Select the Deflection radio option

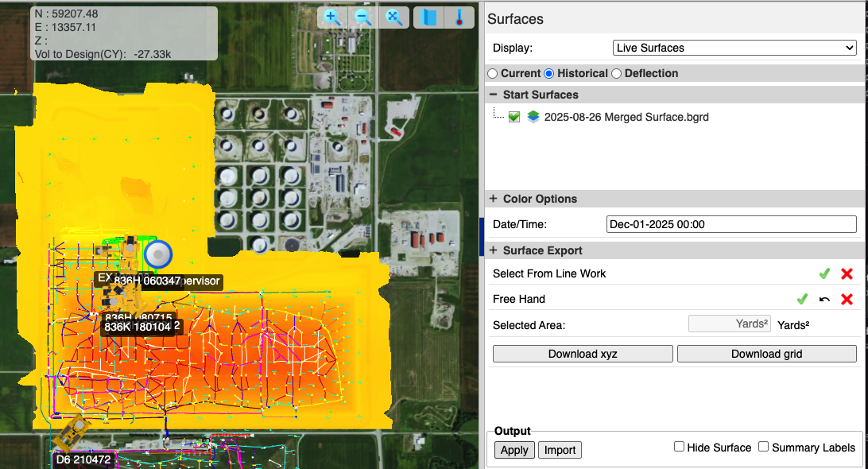(x=617, y=74)
